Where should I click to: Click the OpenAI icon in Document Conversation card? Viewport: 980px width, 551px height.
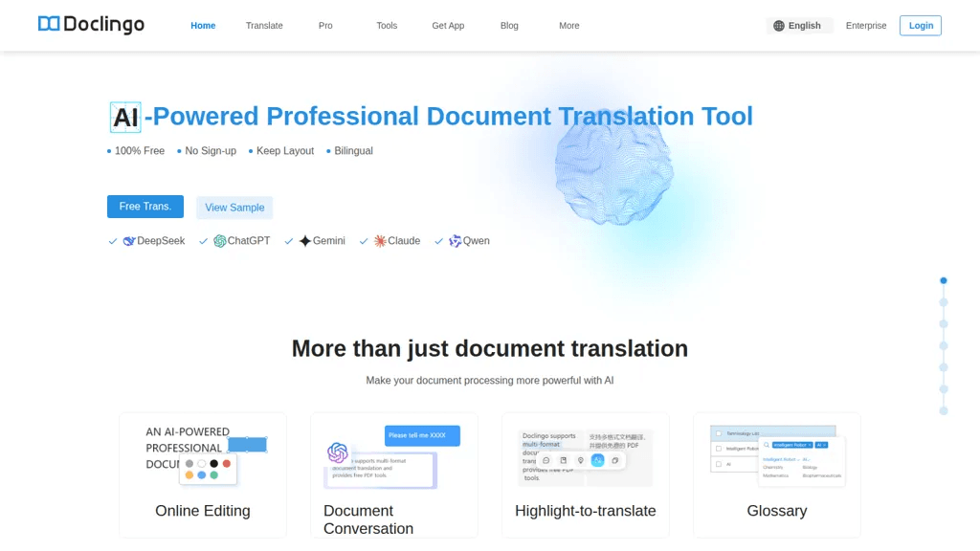(x=338, y=452)
